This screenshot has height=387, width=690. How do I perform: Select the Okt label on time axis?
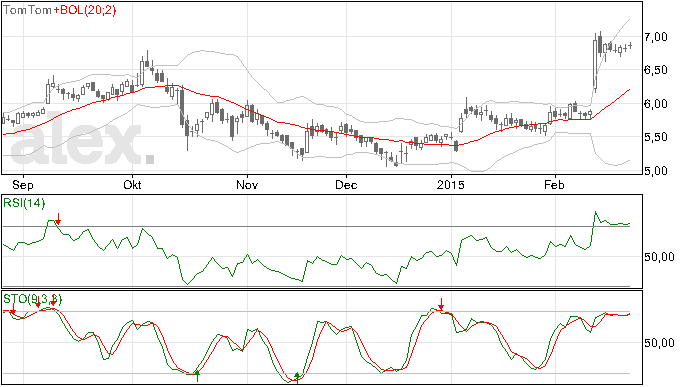(132, 184)
